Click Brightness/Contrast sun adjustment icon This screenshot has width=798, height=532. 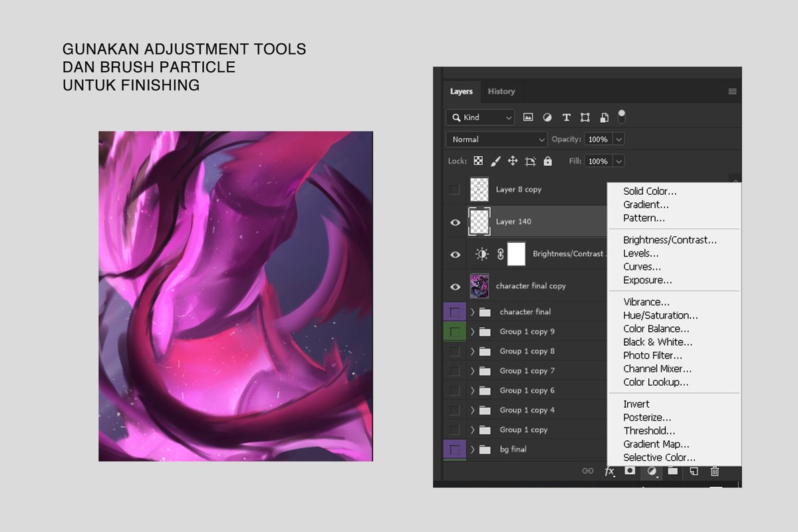481,254
